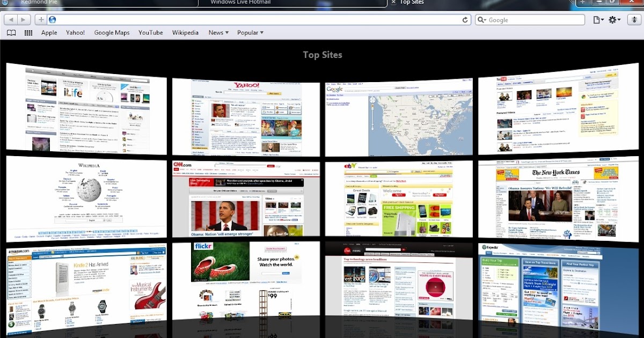The width and height of the screenshot is (644, 338).
Task: Open the Wikipedia bookmark
Action: (x=185, y=33)
